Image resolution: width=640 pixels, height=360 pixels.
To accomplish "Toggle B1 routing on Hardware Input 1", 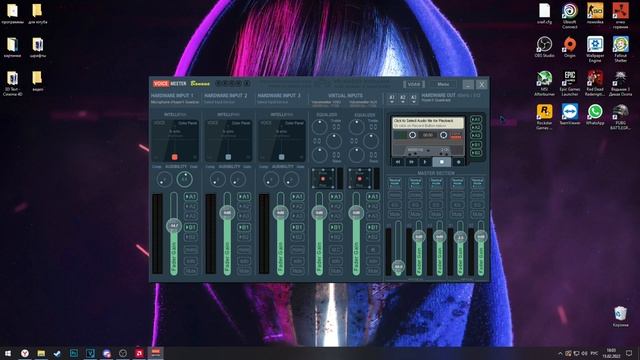I will tap(191, 227).
